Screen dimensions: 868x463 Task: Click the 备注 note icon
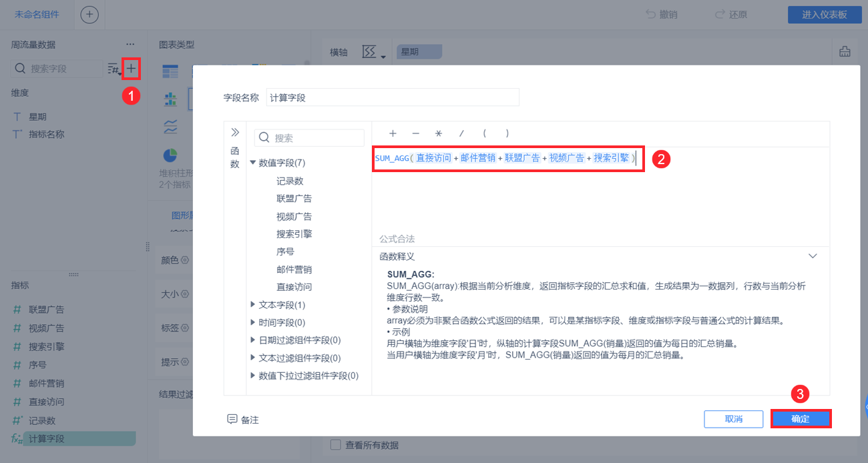[x=232, y=419]
